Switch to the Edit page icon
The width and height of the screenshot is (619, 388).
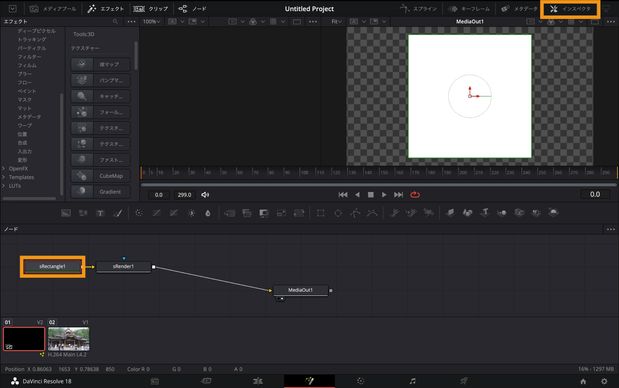click(x=257, y=381)
